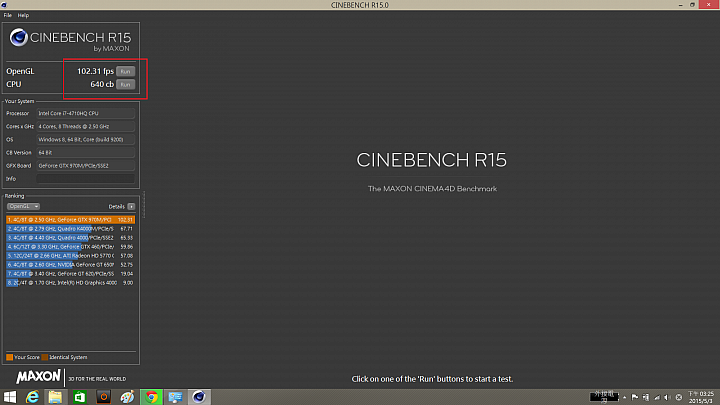
Task: Open the monitor utility app in taskbar
Action: click(175, 397)
